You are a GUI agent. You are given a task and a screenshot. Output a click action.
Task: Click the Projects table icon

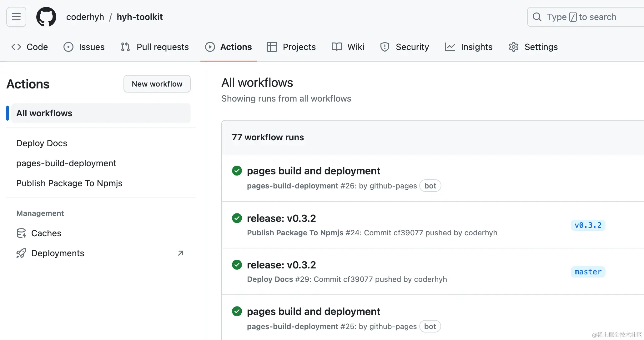coord(272,47)
